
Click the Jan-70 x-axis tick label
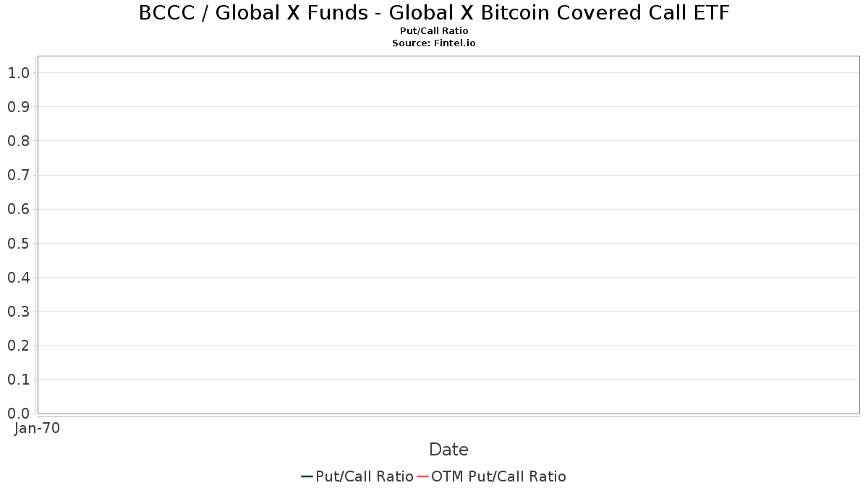[38, 428]
